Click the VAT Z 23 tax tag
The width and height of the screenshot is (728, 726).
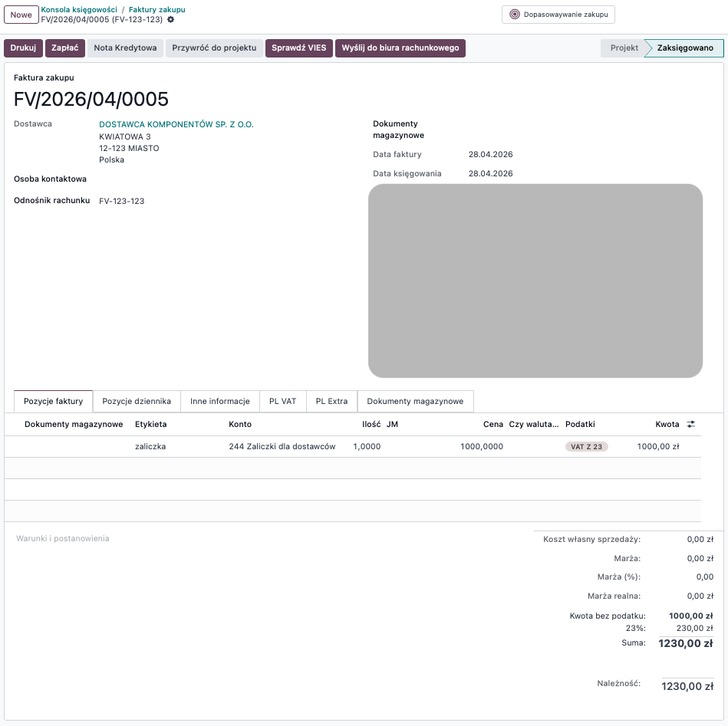[586, 446]
